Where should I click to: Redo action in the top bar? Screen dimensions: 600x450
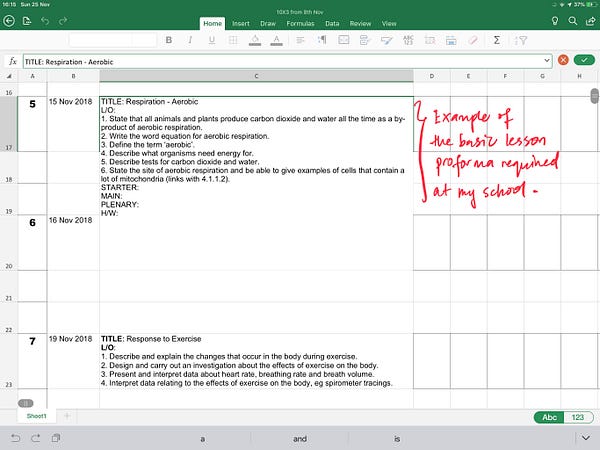coord(63,21)
